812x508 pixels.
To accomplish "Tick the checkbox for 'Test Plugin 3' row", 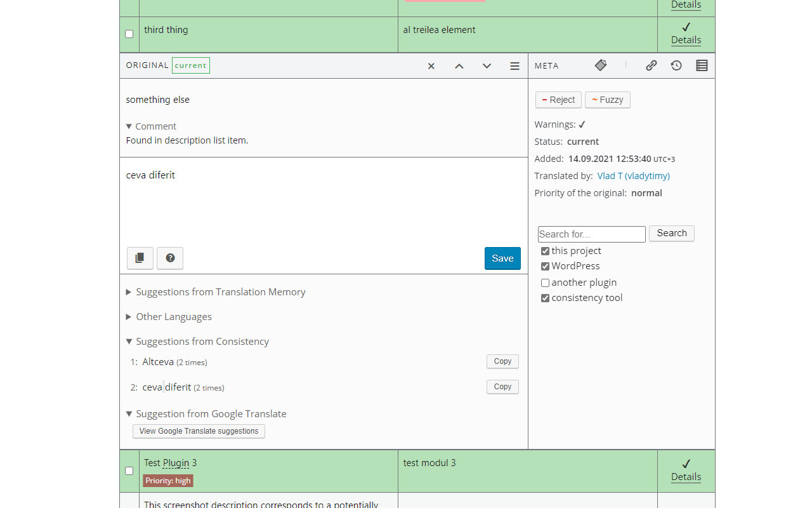I will coord(129,471).
